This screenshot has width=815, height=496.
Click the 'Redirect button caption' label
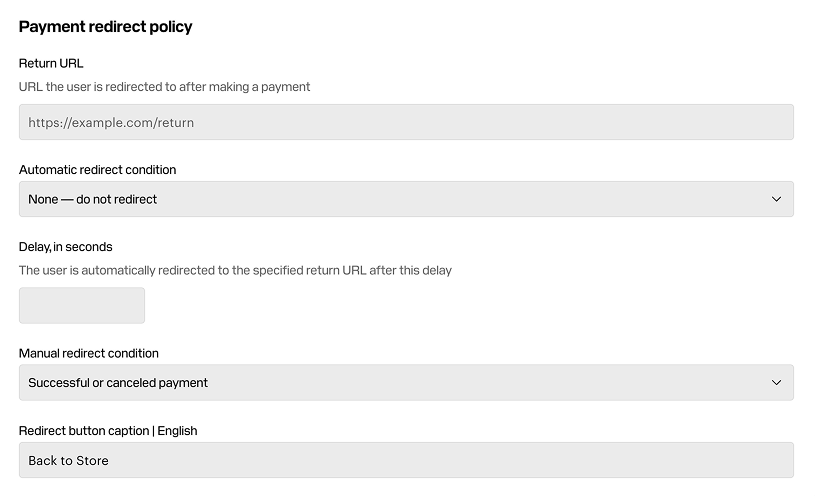pyautogui.click(x=84, y=431)
